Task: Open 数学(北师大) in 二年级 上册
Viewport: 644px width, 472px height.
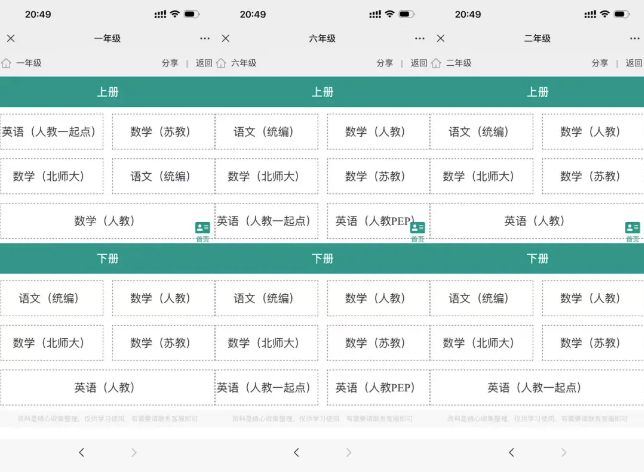Action: pos(482,176)
